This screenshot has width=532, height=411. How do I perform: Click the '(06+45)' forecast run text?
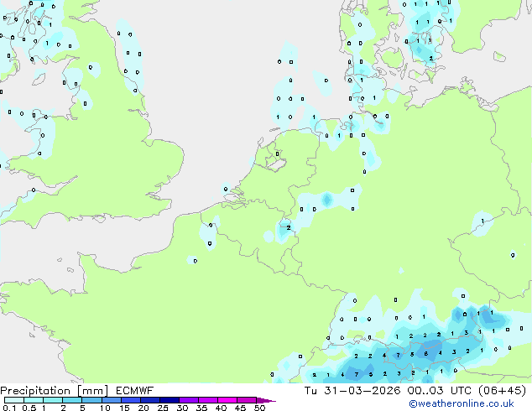click(x=502, y=391)
